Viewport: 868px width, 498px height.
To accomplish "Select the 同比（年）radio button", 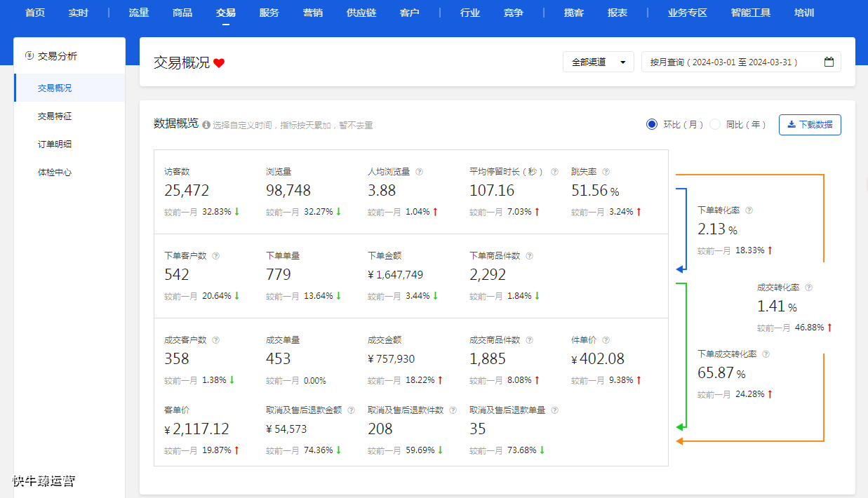I will tap(715, 124).
